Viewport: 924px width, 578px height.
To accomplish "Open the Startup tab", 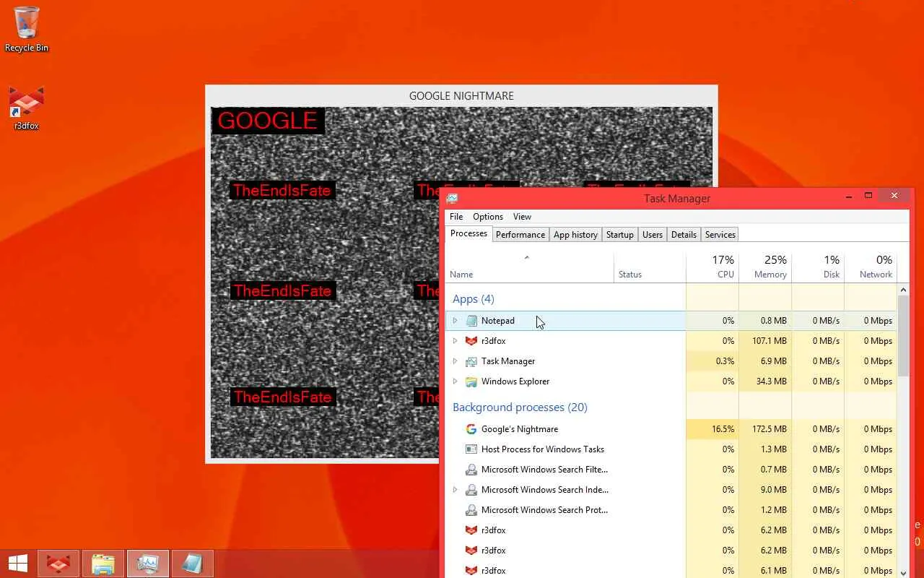I will click(x=620, y=235).
